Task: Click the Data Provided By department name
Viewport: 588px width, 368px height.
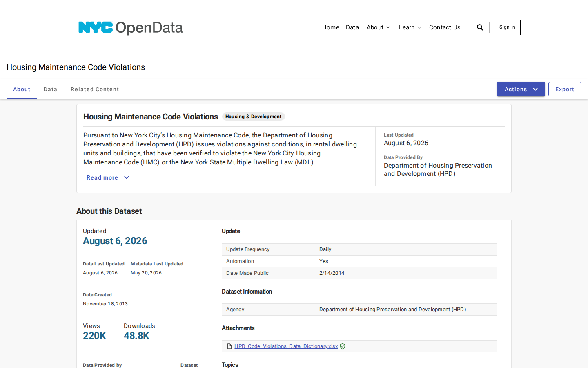Action: coord(438,170)
